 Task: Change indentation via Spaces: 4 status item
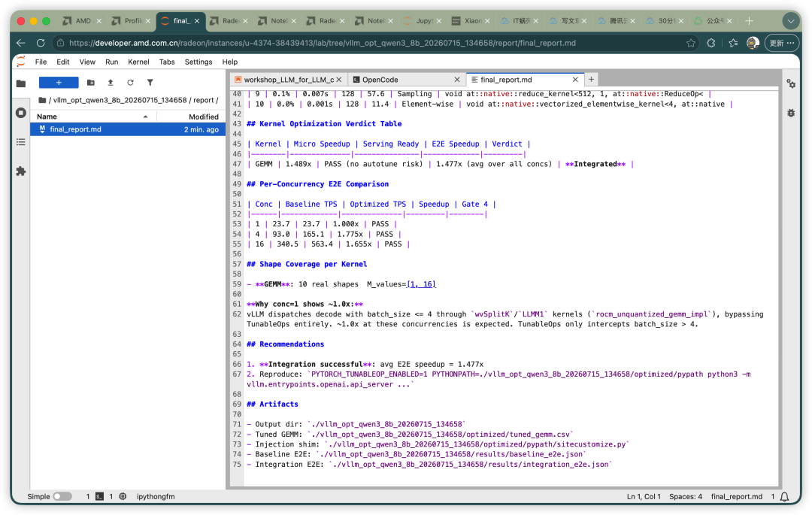(686, 496)
